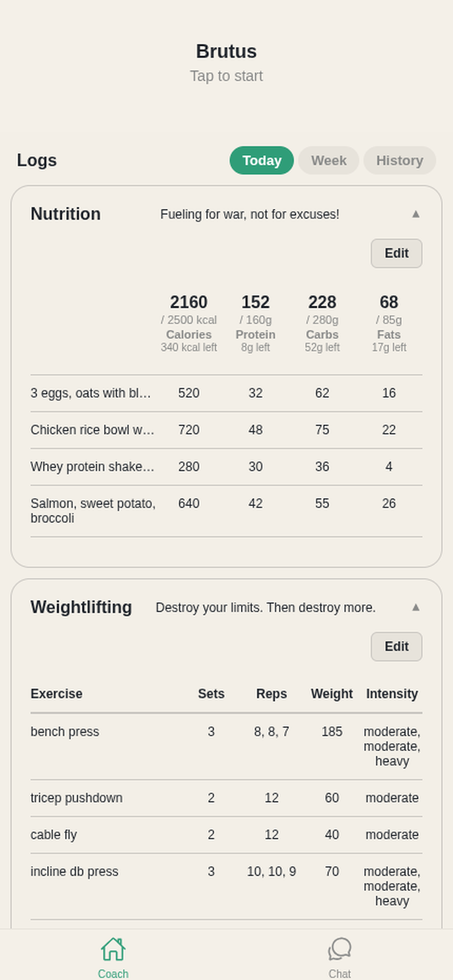The image size is (453, 980).
Task: Select the Salmon, sweet potato, broccoli meal
Action: click(x=226, y=511)
